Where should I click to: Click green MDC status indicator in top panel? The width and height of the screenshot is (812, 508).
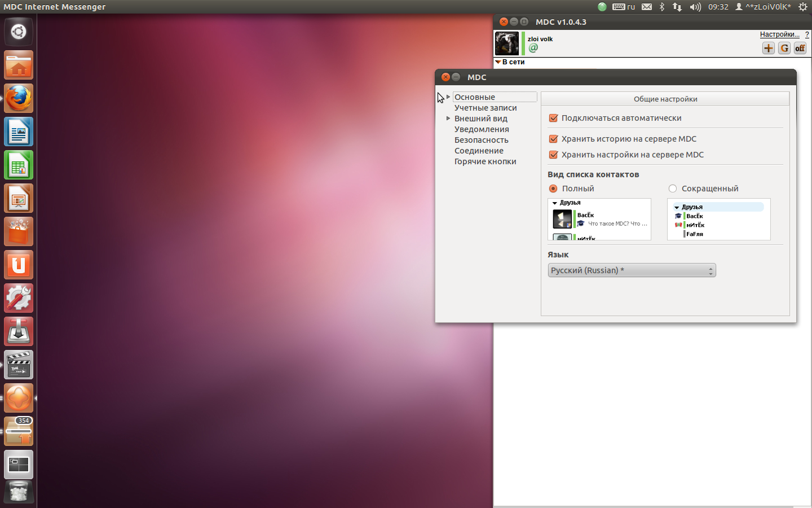(602, 7)
